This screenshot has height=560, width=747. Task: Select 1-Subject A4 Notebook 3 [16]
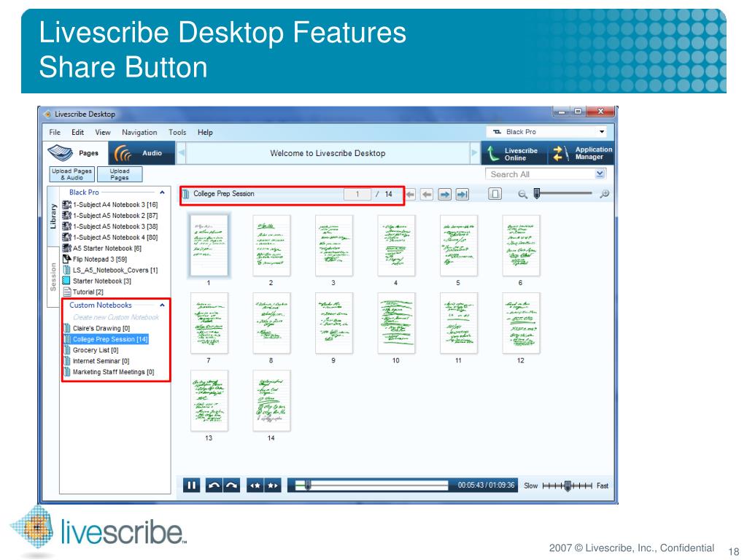click(110, 205)
